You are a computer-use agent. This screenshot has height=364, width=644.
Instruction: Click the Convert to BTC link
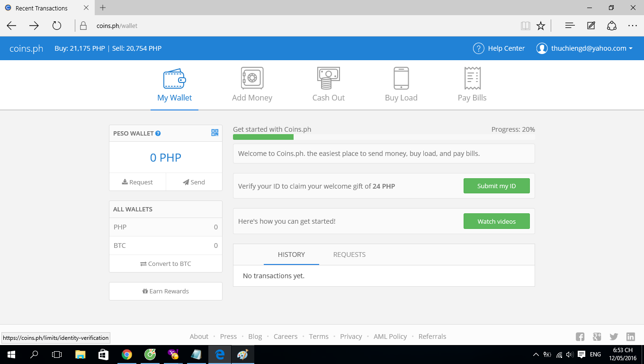click(166, 264)
